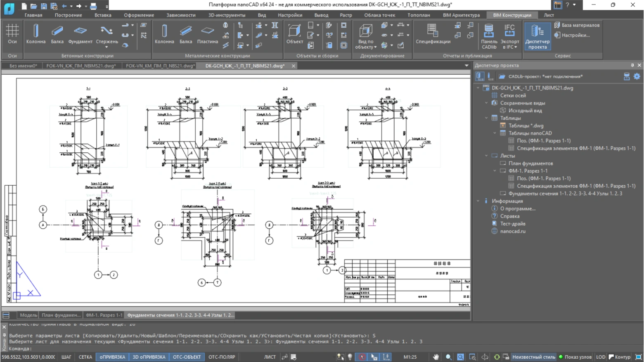The image size is (644, 362).
Task: Toggle the ШАГ snap mode
Action: 66,357
